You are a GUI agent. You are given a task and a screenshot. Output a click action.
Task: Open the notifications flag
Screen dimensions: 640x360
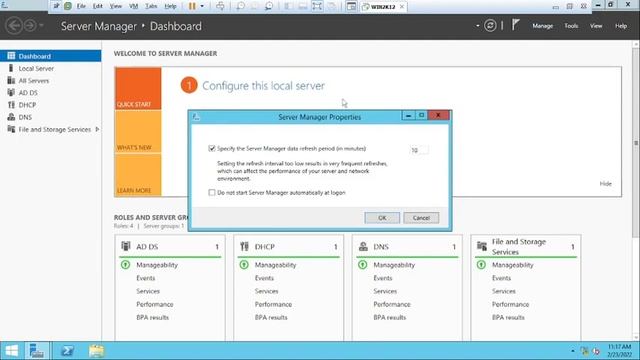click(516, 25)
